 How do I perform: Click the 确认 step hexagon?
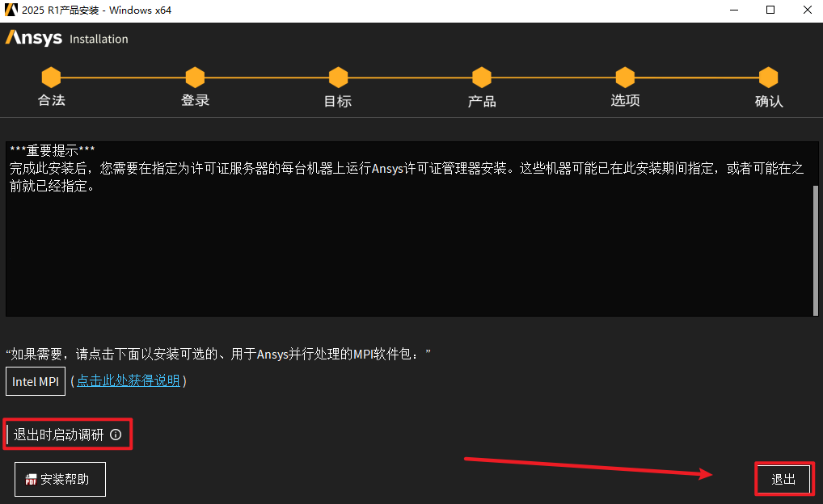768,77
